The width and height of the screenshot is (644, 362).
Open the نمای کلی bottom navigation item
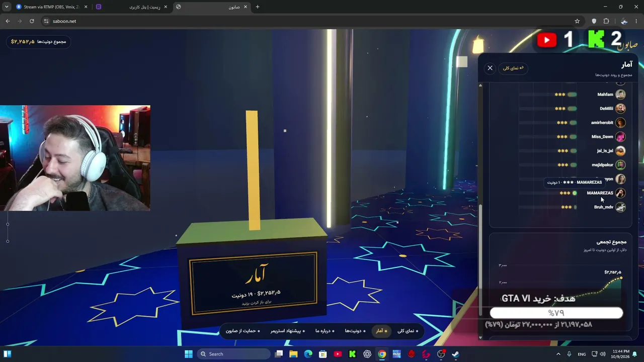(x=408, y=331)
